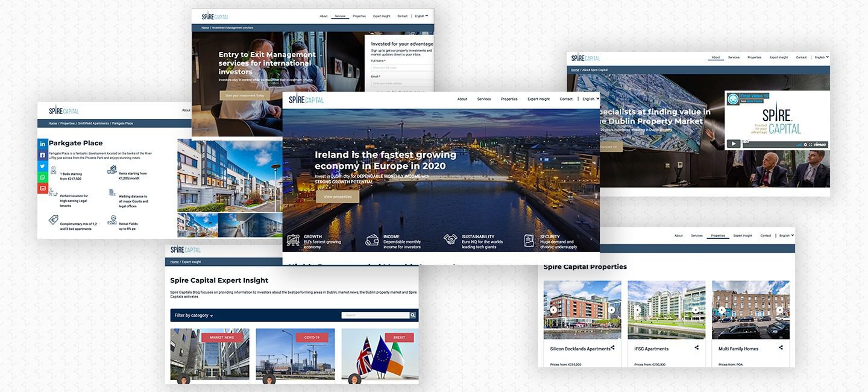This screenshot has width=868, height=392.
Task: Share Parkgate Place by email icon
Action: (x=43, y=189)
